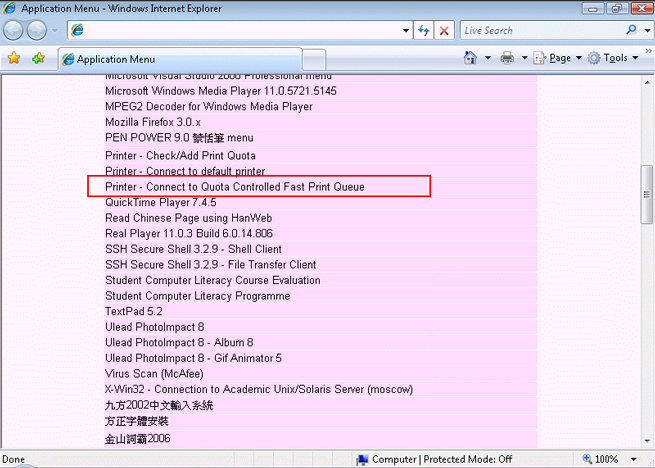The height and width of the screenshot is (468, 655).
Task: Open Virus Scan (McAfee) link
Action: pyautogui.click(x=154, y=374)
